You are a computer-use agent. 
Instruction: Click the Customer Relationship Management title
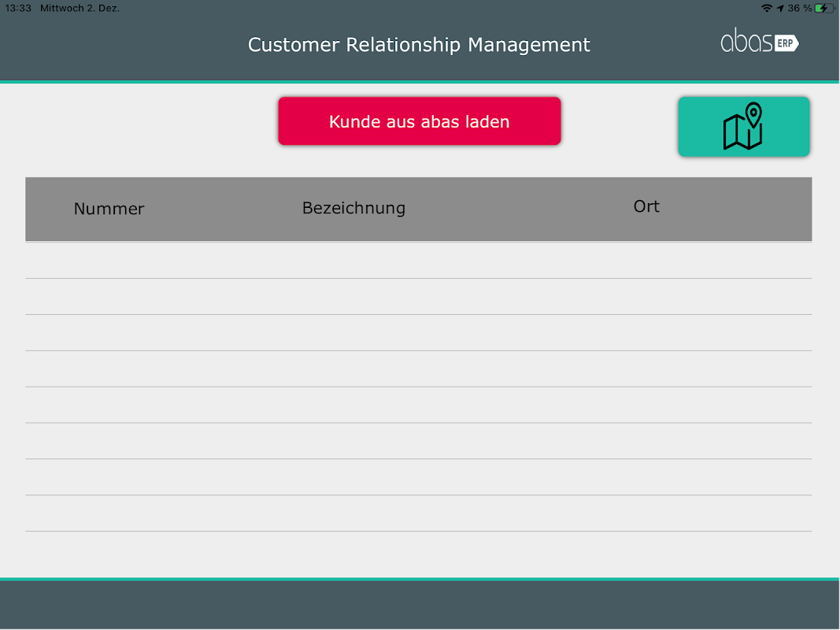[419, 44]
